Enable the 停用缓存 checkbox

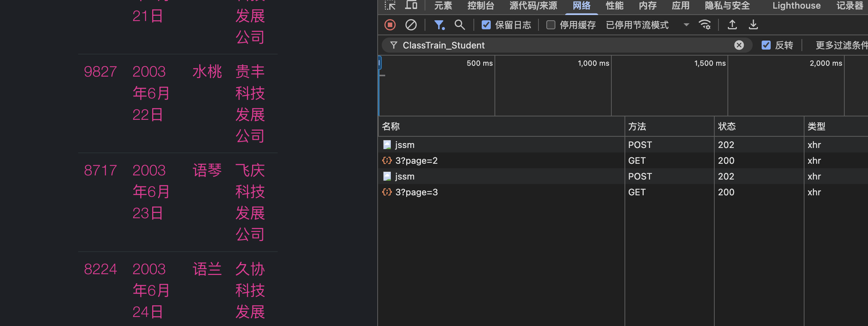click(x=551, y=25)
